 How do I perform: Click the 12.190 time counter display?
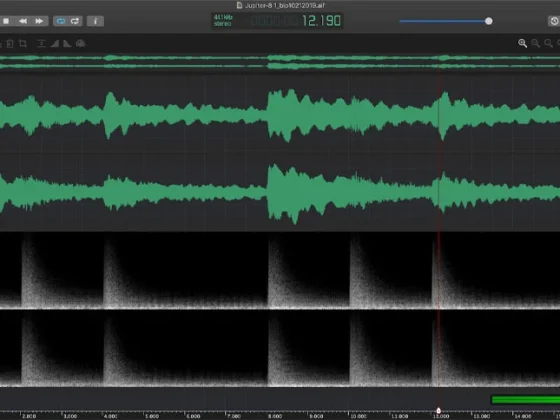point(321,21)
